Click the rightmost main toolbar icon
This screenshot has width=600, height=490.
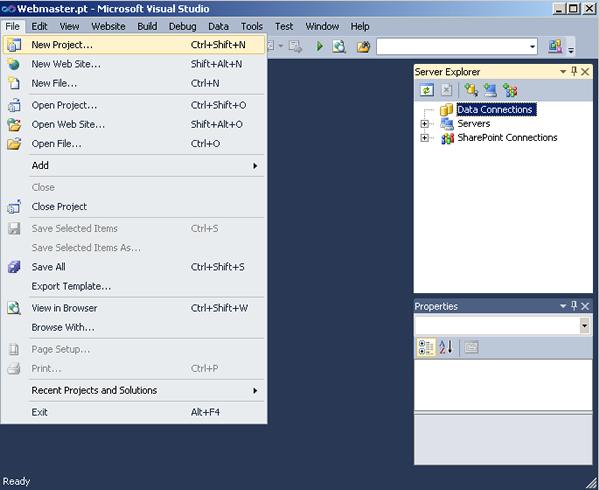click(x=555, y=46)
